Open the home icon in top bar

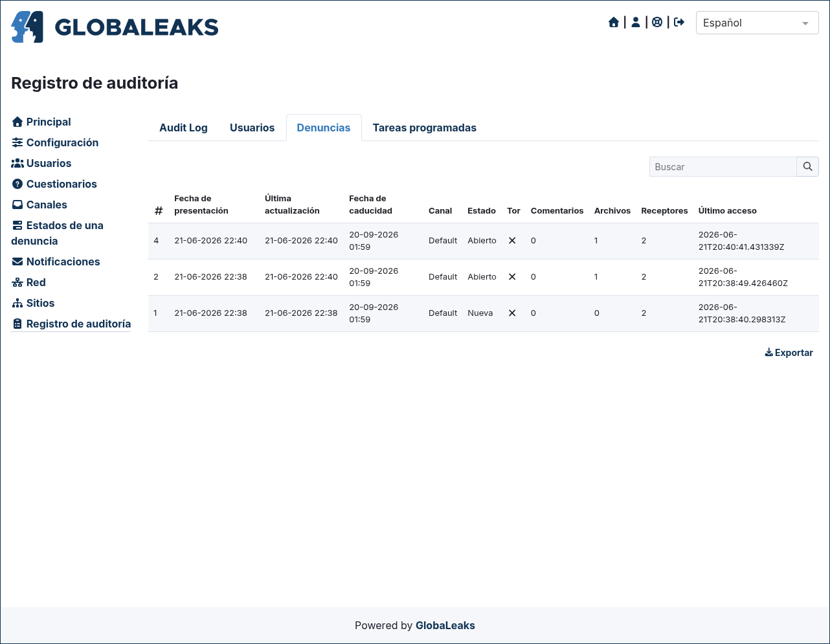tap(614, 23)
